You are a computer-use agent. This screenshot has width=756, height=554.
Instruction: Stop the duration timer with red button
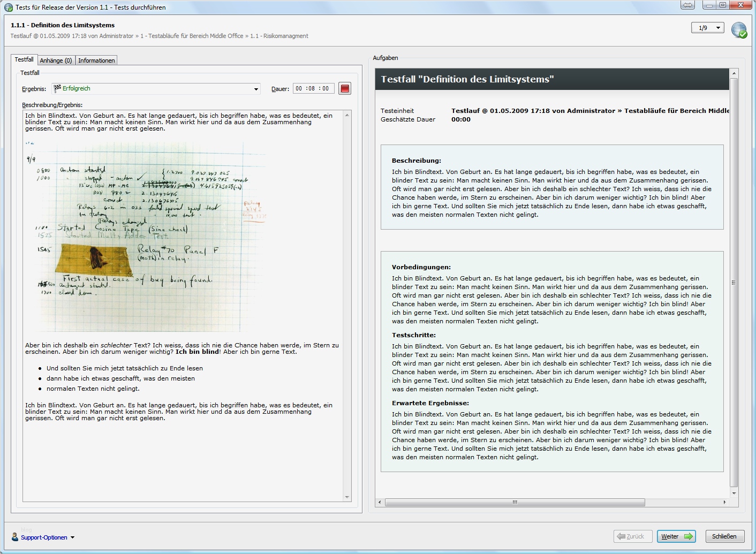(345, 88)
